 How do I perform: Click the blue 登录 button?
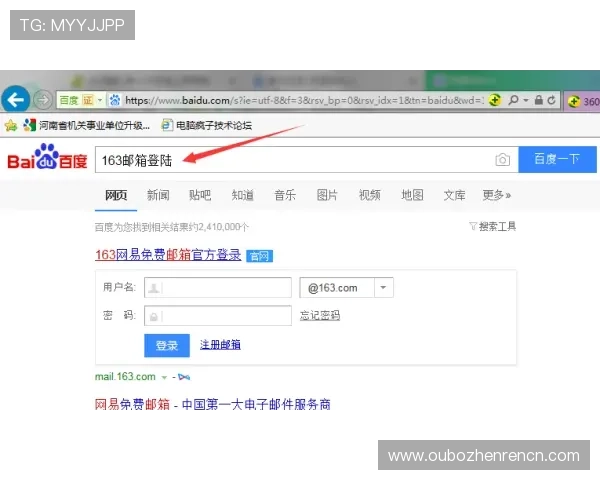tap(167, 345)
